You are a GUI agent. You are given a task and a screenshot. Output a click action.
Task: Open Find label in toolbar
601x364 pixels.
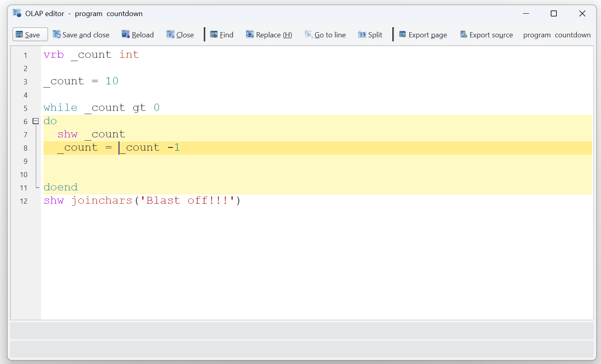point(226,35)
